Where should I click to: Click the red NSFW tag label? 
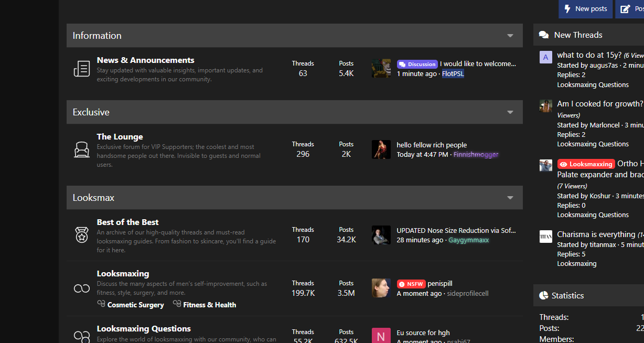coord(411,284)
